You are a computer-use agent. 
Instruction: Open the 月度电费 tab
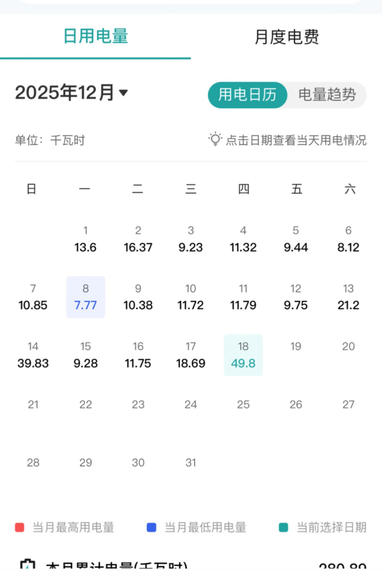(x=286, y=37)
